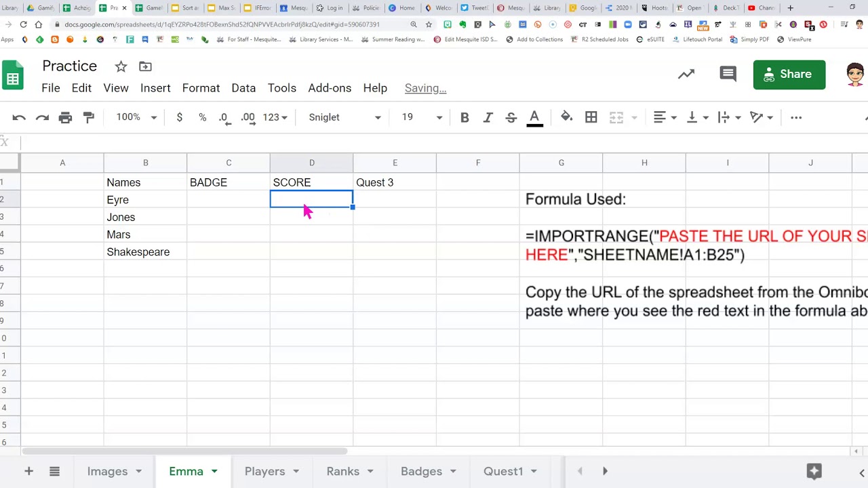Click the Merge cells icon

[616, 117]
